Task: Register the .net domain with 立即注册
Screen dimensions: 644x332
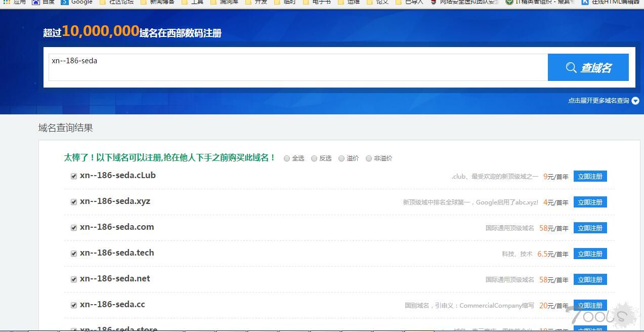Action: [590, 279]
